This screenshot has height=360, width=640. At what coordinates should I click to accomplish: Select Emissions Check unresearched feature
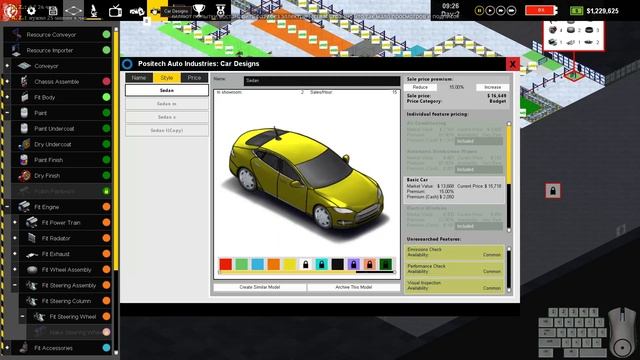(x=454, y=252)
